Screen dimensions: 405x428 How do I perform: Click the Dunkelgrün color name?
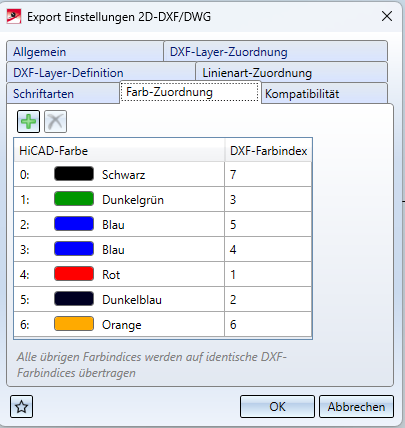[133, 200]
